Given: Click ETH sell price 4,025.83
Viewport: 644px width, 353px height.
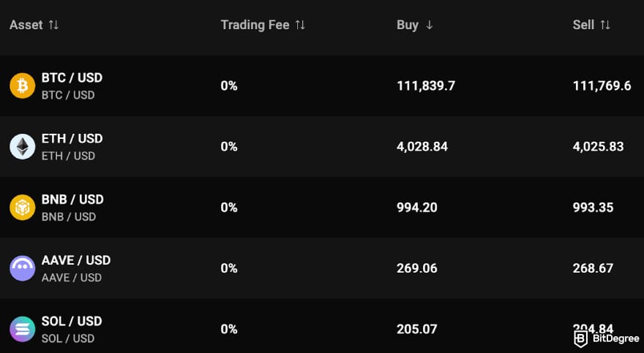Looking at the screenshot, I should coord(598,147).
